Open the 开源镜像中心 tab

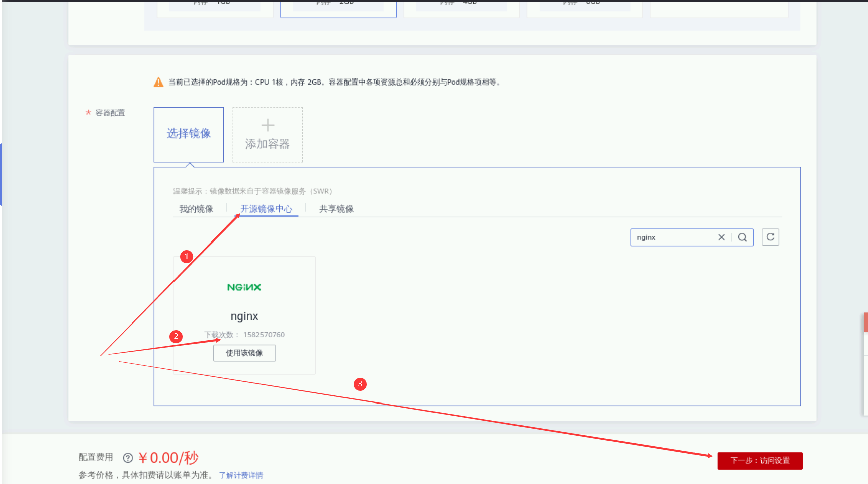click(x=266, y=209)
